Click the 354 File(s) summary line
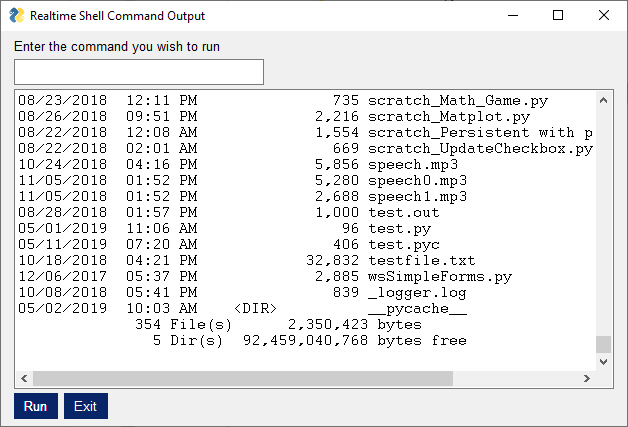The height and width of the screenshot is (427, 628). (278, 324)
